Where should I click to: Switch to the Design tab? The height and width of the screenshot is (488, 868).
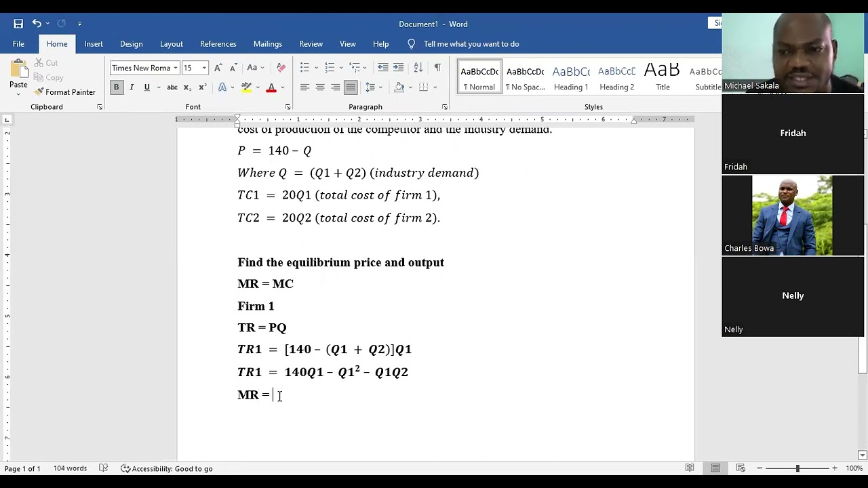(x=132, y=44)
